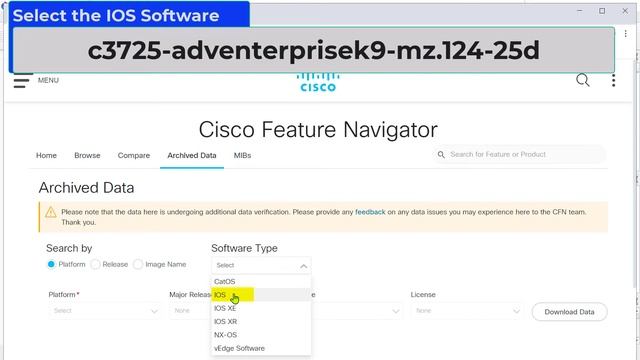Select the Platform radio button

pos(51,264)
